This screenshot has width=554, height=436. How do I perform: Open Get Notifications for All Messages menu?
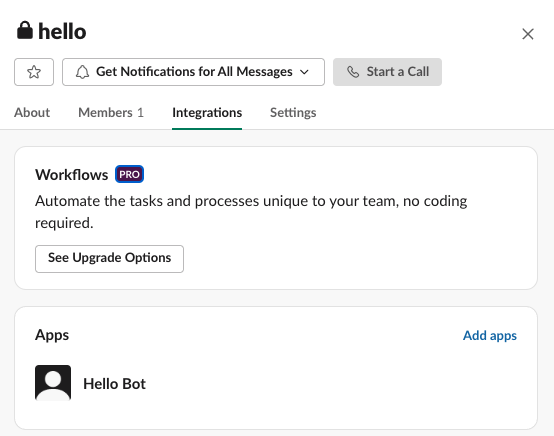[x=193, y=72]
